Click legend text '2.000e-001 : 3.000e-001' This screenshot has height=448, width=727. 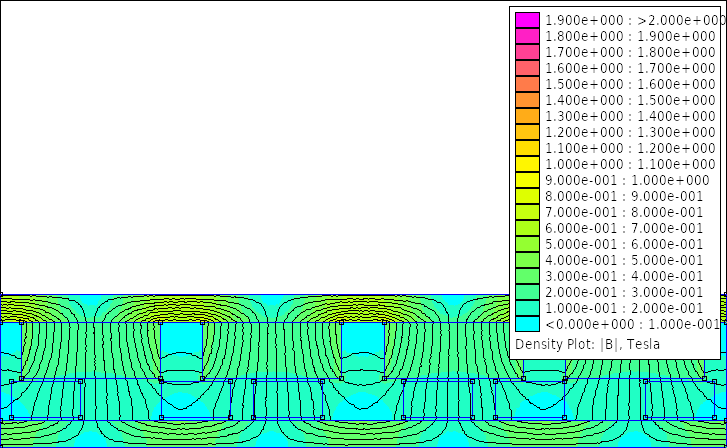click(624, 292)
